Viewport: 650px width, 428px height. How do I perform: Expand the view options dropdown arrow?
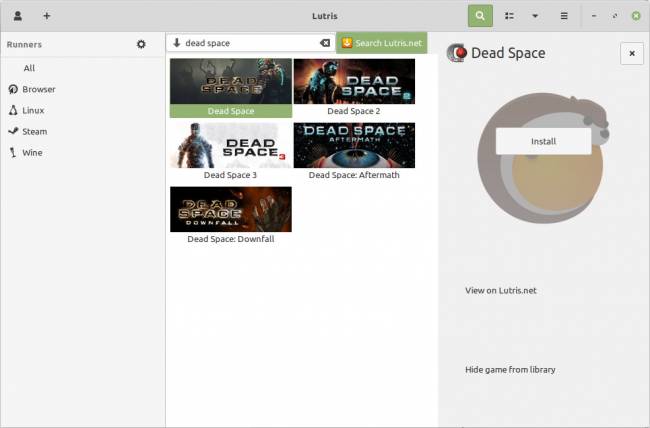click(535, 16)
